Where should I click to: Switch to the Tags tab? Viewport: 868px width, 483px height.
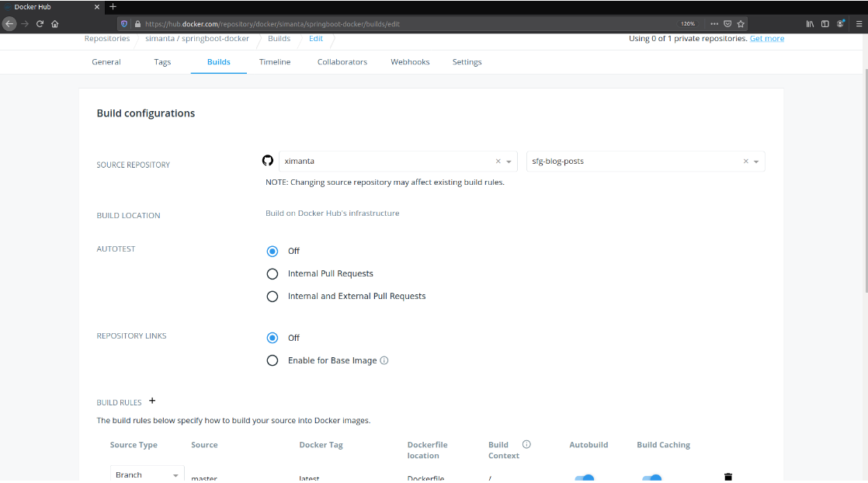pos(162,62)
